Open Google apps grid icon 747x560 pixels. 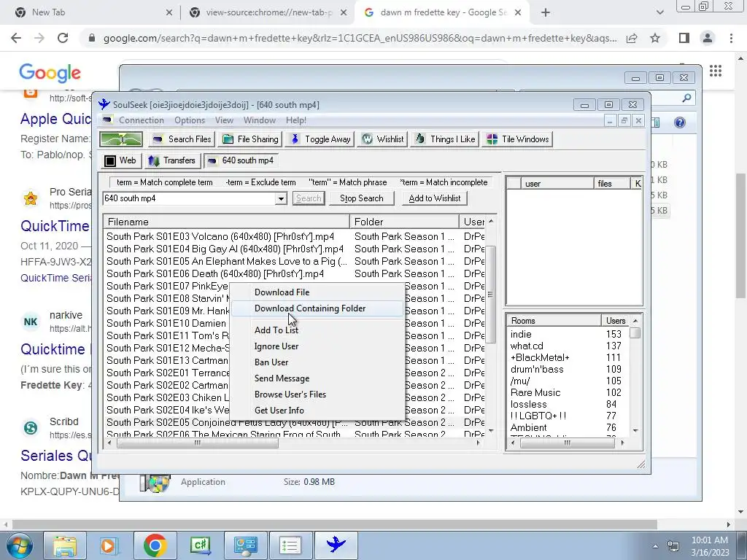coord(715,71)
